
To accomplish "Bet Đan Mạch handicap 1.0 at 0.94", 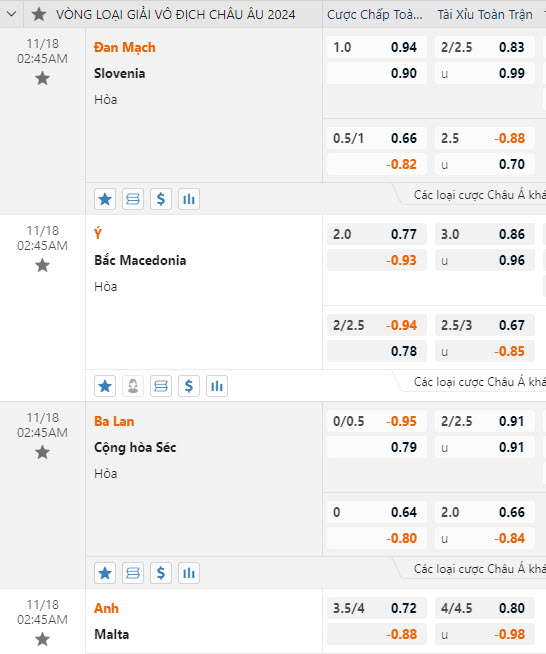I will (377, 47).
